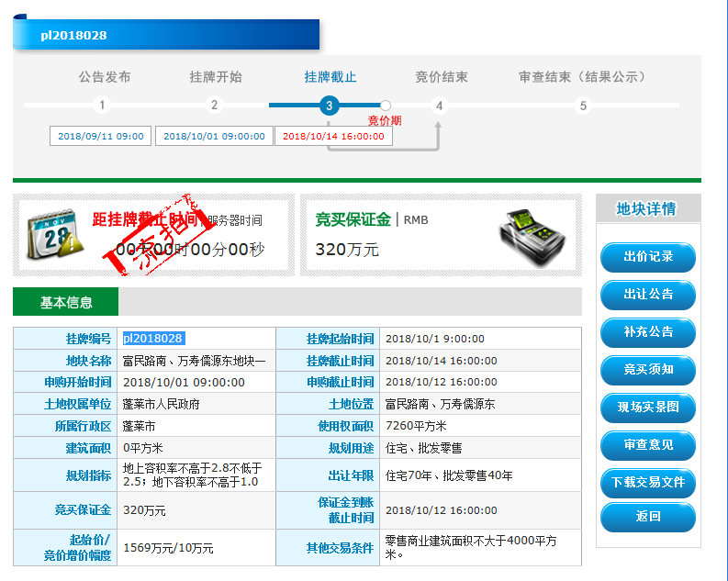728x581 pixels.
Task: View 现场实景图 site photos
Action: click(x=648, y=408)
